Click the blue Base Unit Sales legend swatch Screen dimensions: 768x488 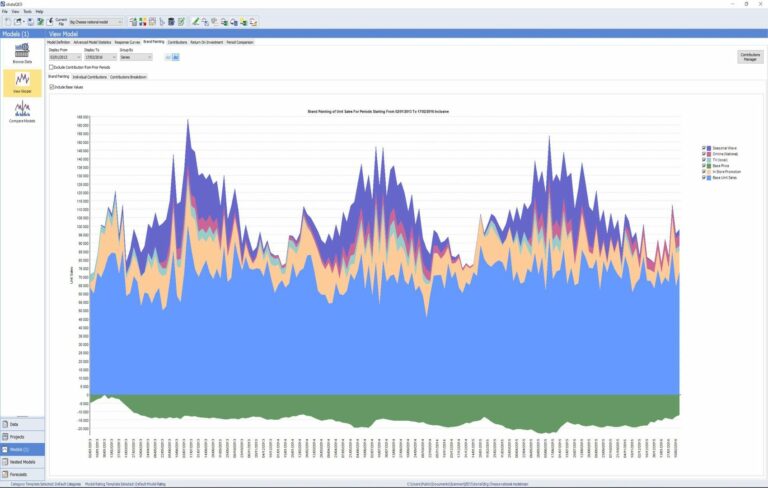[709, 177]
